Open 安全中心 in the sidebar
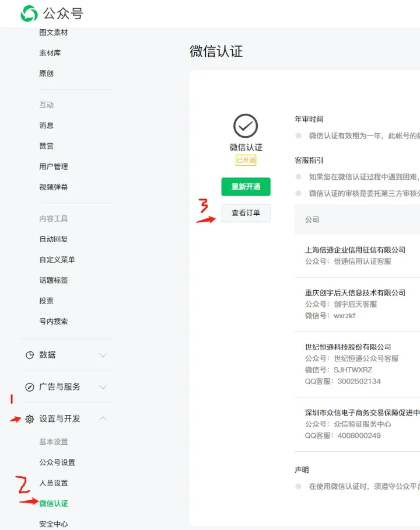 point(54,524)
